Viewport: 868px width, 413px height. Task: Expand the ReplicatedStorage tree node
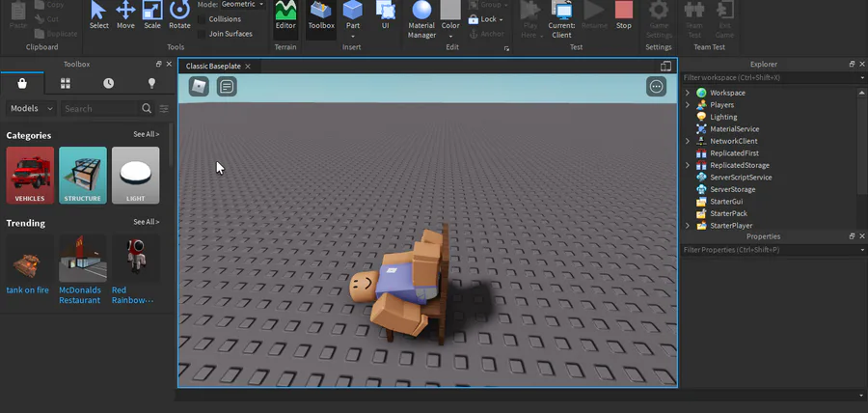point(688,166)
